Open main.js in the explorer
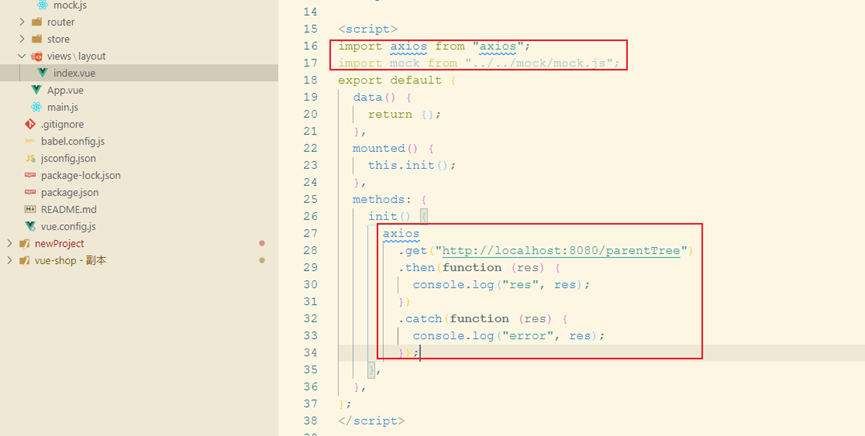This screenshot has width=865, height=436. pos(62,107)
